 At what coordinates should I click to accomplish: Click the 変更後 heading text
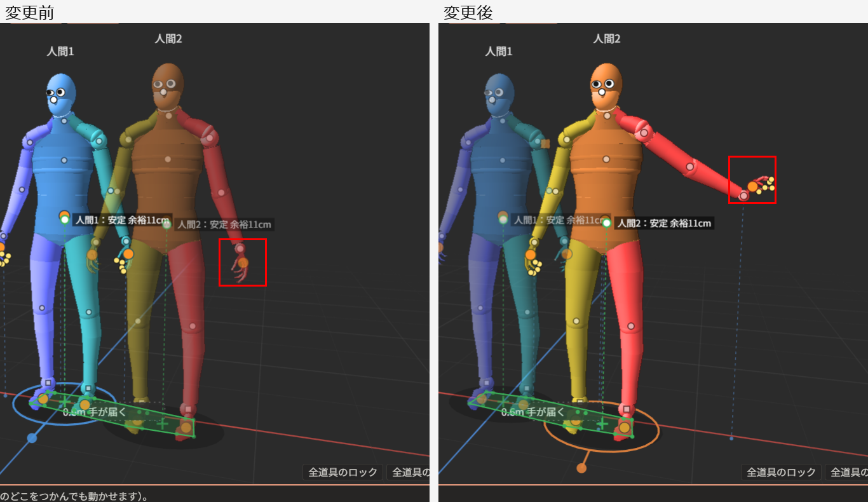pos(468,12)
